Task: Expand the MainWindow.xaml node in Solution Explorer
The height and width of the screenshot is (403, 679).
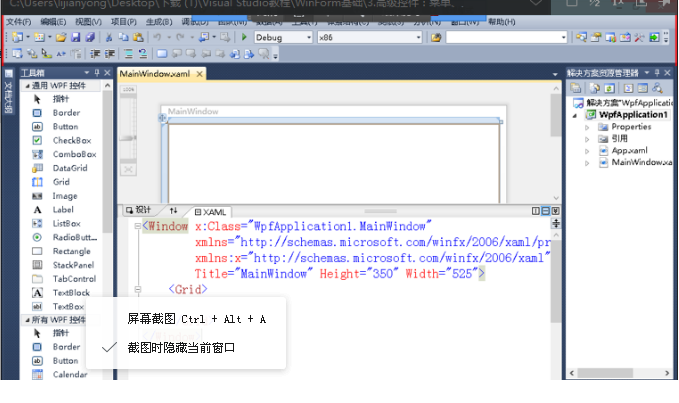Action: (587, 163)
